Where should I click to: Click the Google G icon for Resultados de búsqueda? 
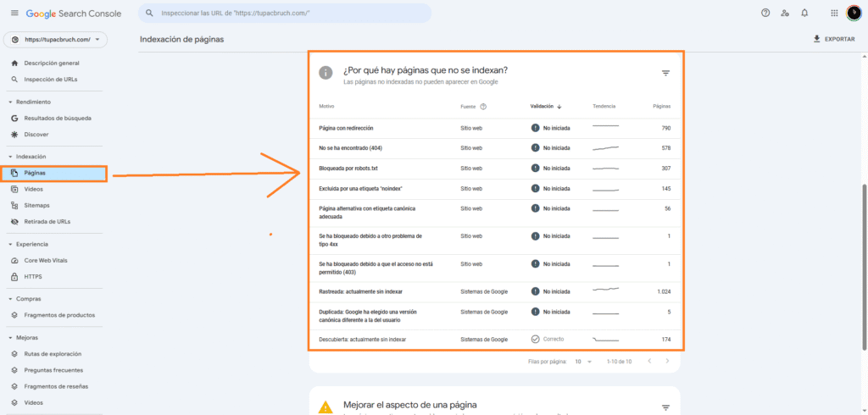pos(14,118)
